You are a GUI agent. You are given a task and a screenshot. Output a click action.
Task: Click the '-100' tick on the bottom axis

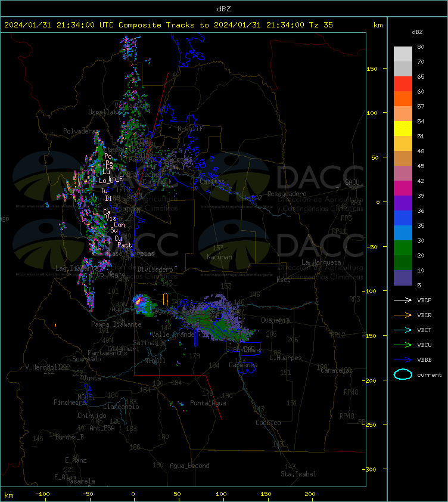tap(42, 494)
